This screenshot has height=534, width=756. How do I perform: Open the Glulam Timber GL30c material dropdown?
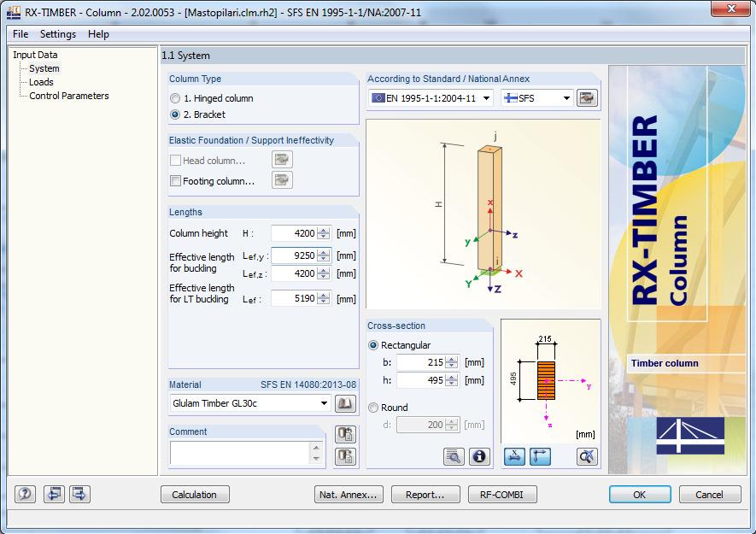tap(250, 403)
